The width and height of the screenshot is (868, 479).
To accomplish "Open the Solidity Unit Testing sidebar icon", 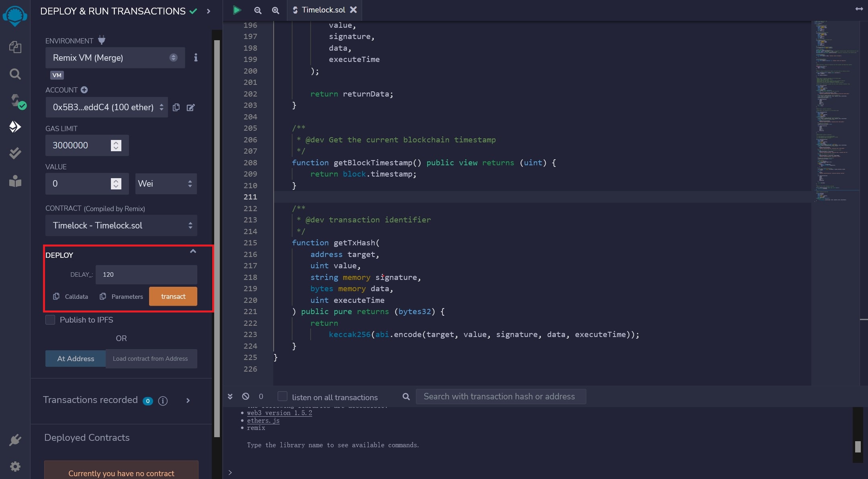I will 15,153.
